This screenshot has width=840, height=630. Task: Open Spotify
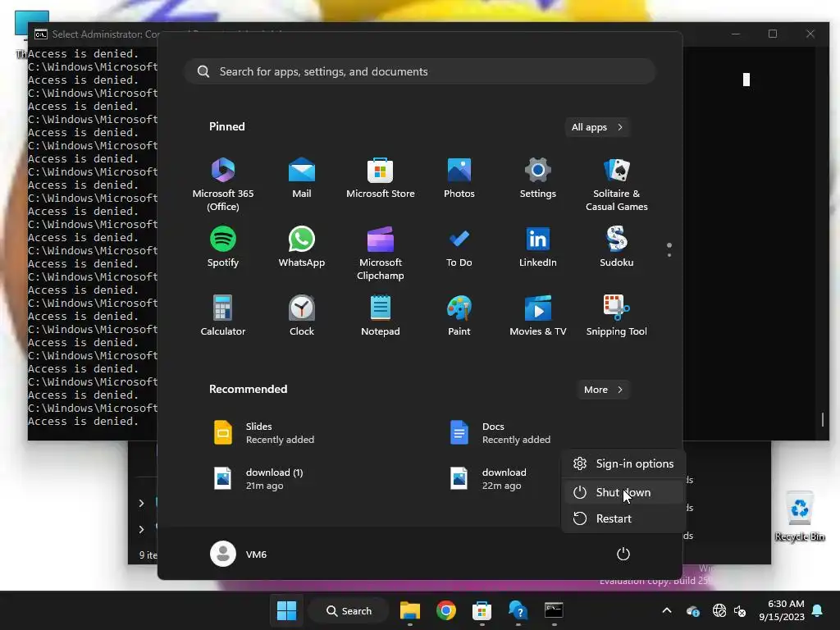coord(223,246)
